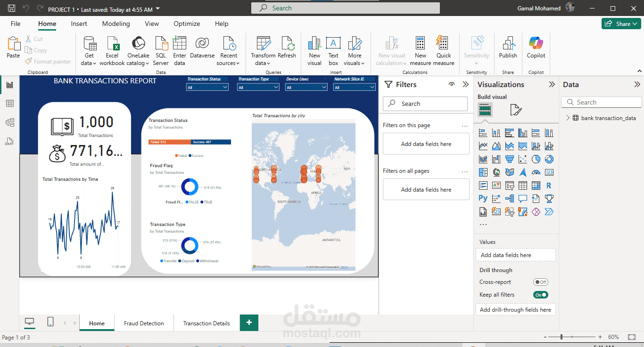
Task: Open Enter data table tool
Action: pyautogui.click(x=180, y=51)
